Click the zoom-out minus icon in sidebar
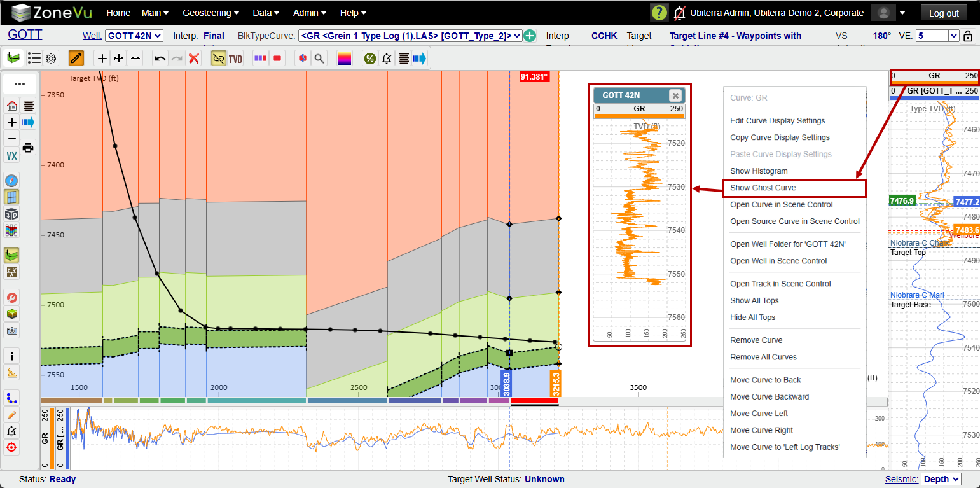The image size is (980, 488). tap(12, 139)
